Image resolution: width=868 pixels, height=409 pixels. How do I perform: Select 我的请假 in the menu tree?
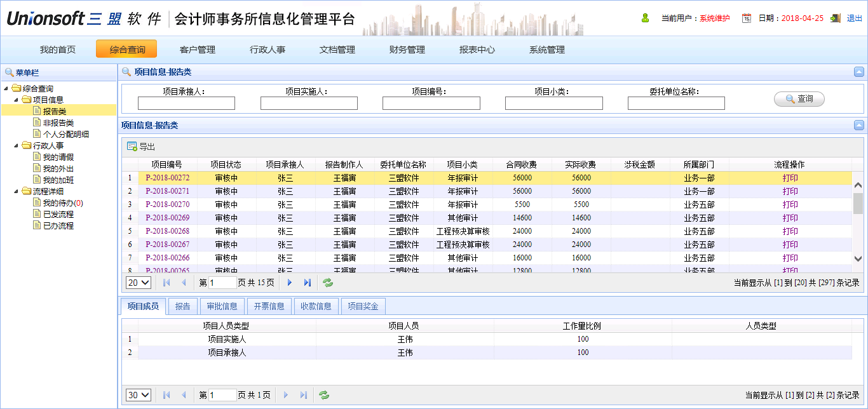pyautogui.click(x=58, y=158)
